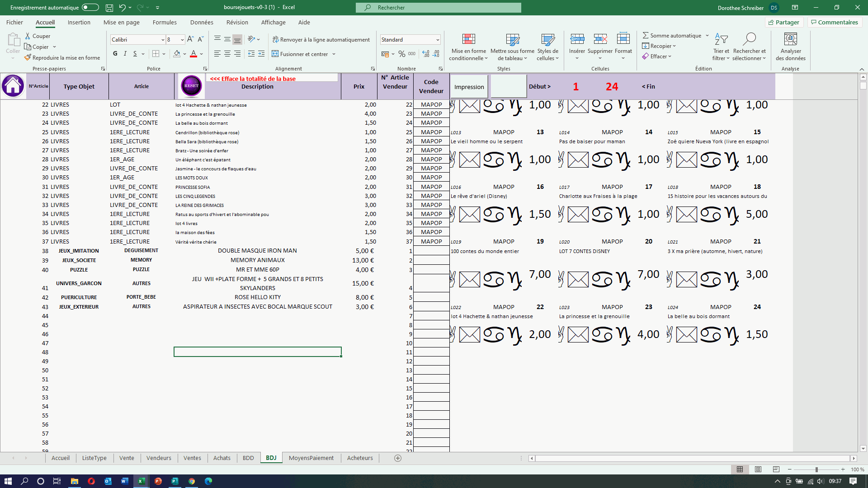Open the Formules ribbon tab
This screenshot has height=488, width=868.
(x=165, y=22)
